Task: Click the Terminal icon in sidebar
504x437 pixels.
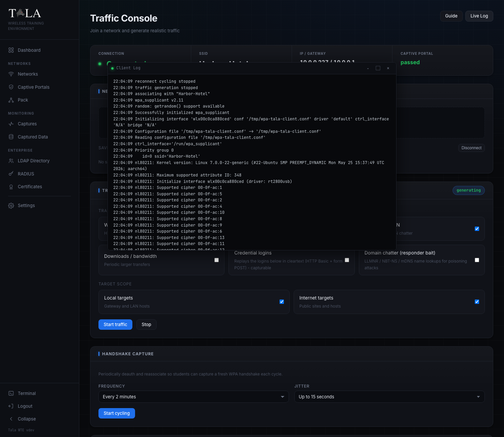Action: pos(11,393)
